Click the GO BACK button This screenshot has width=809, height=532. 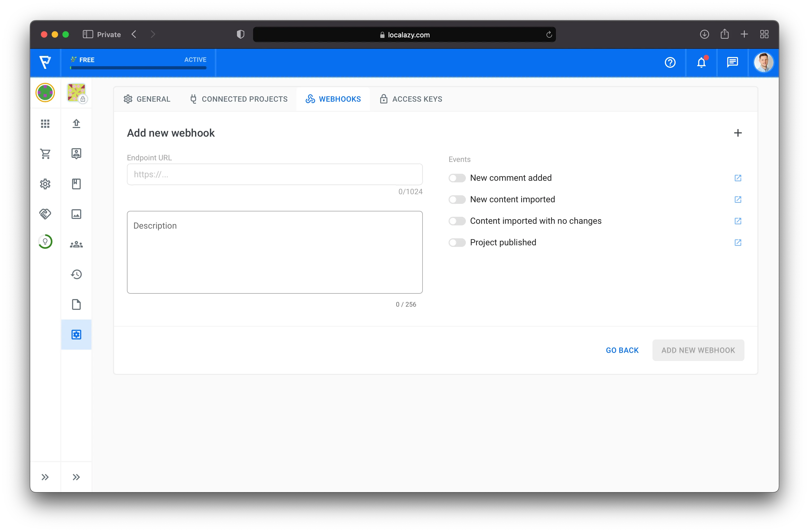[x=622, y=350]
